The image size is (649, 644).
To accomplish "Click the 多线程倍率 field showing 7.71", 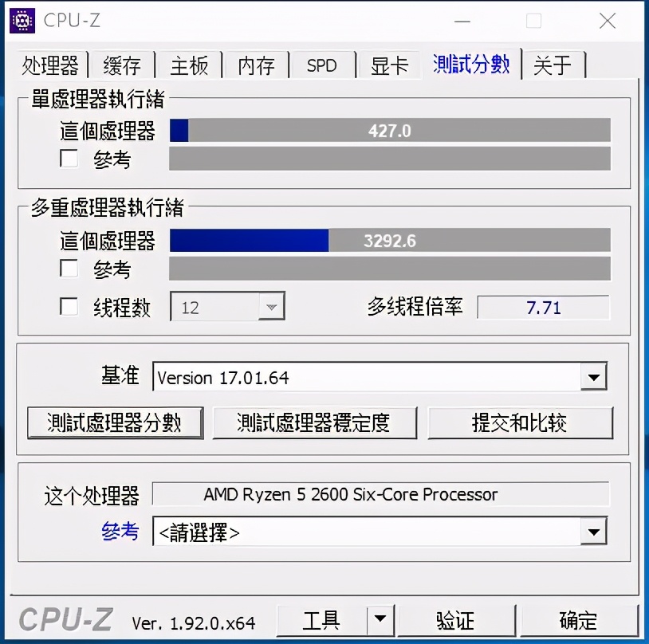I will (543, 308).
